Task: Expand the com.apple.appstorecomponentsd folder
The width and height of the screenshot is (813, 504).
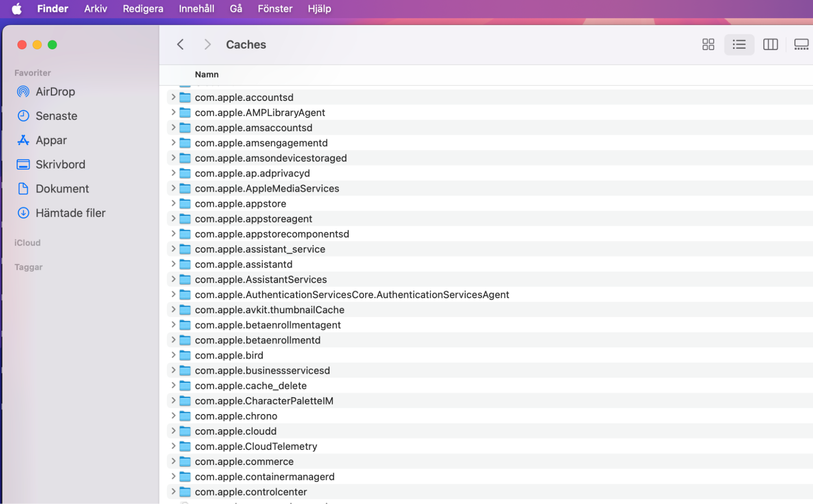Action: [173, 234]
